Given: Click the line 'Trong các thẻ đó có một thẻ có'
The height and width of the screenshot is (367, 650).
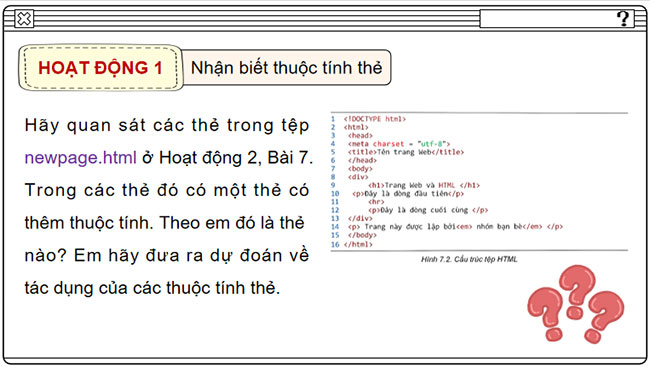Looking at the screenshot, I should pos(167,190).
